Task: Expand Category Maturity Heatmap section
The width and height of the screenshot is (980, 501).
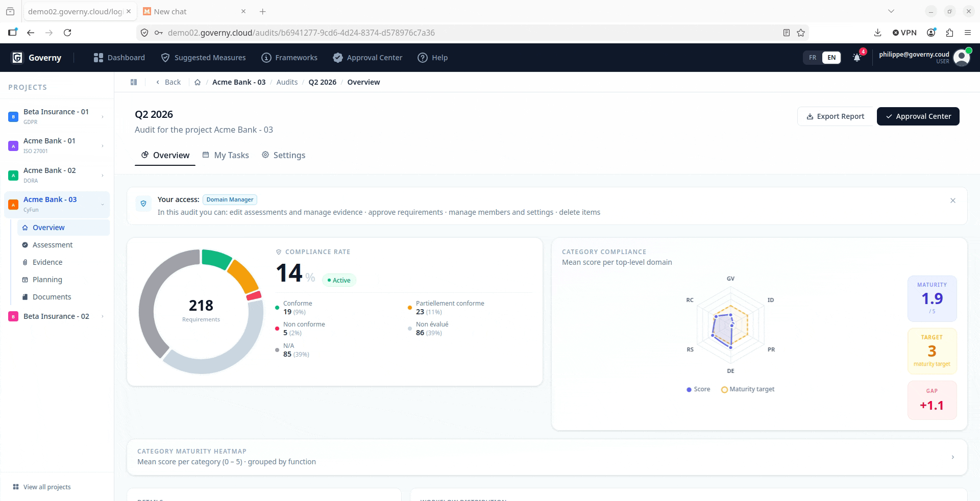Action: coord(952,457)
